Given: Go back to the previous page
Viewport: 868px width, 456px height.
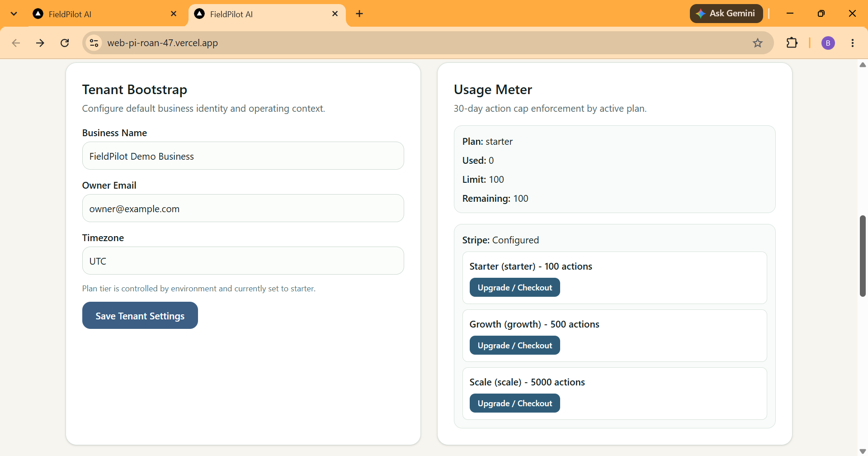Looking at the screenshot, I should 16,43.
